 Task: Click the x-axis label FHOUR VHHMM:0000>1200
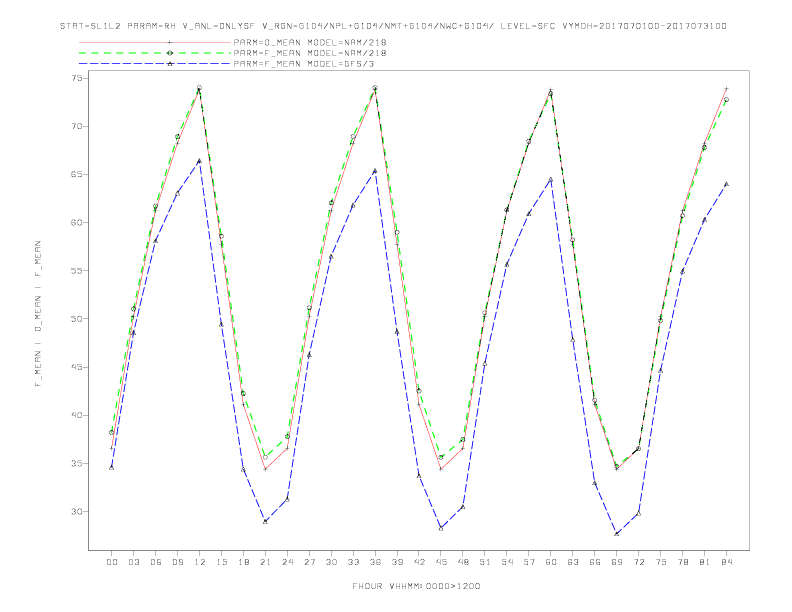click(x=416, y=586)
